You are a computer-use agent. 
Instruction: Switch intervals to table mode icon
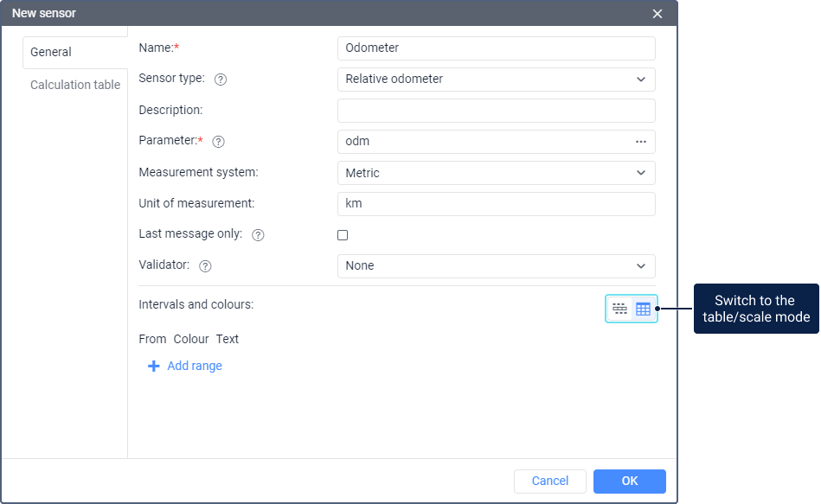643,309
